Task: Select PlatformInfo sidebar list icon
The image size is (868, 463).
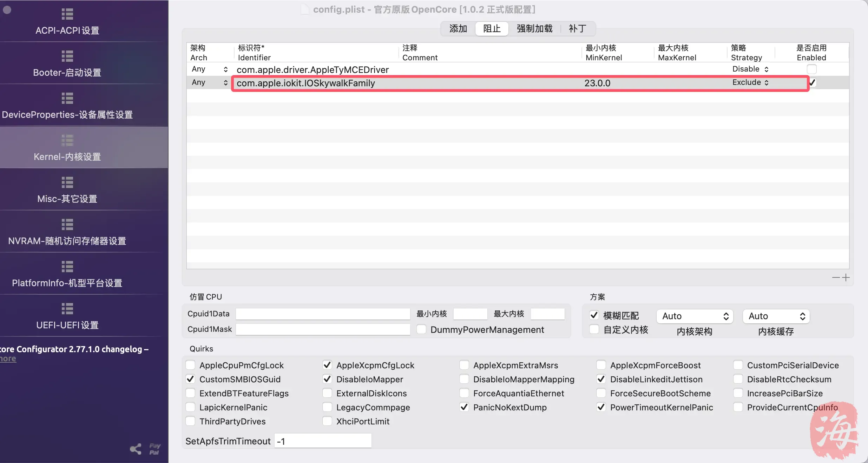Action: (x=67, y=267)
